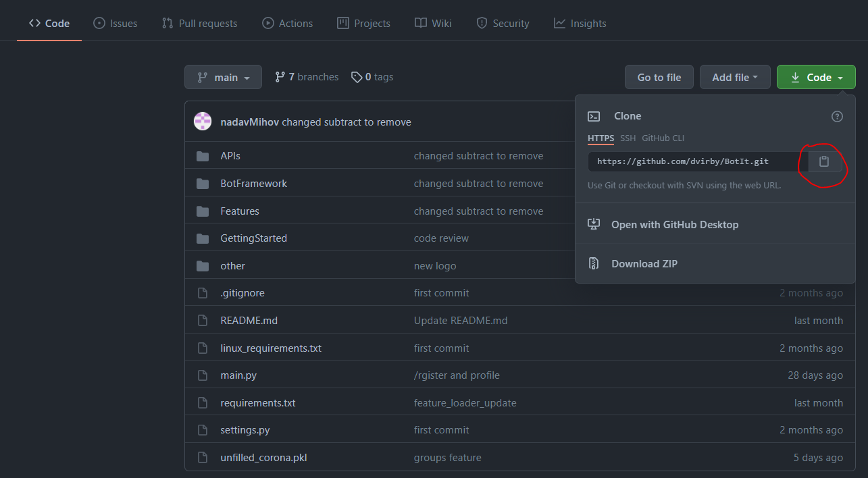This screenshot has height=478, width=868.
Task: View the Security tab
Action: pos(503,23)
